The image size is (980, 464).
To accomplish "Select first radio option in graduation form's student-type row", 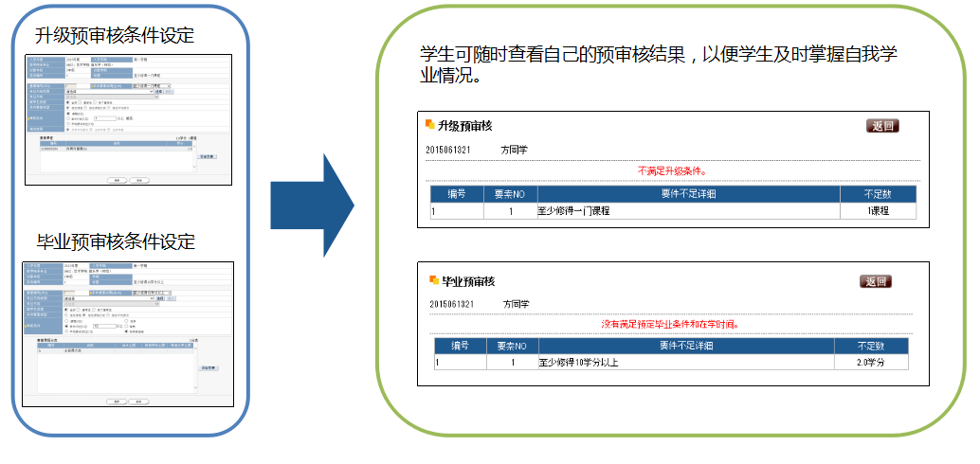I will (65, 309).
